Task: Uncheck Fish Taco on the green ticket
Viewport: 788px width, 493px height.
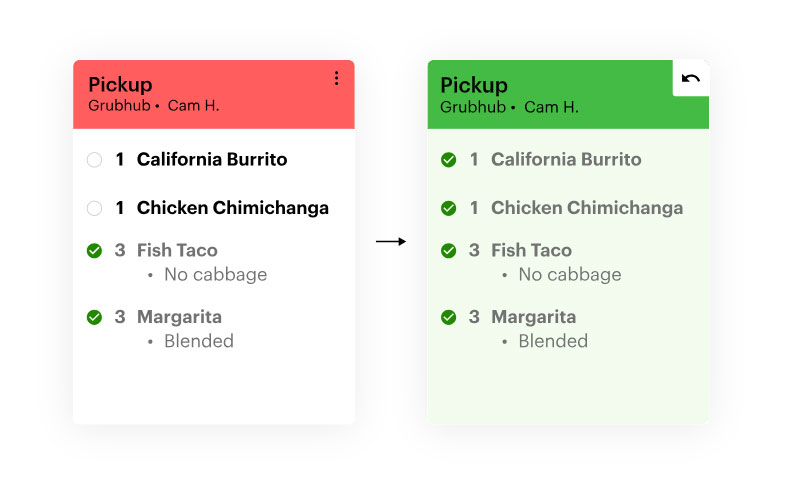Action: (x=448, y=251)
